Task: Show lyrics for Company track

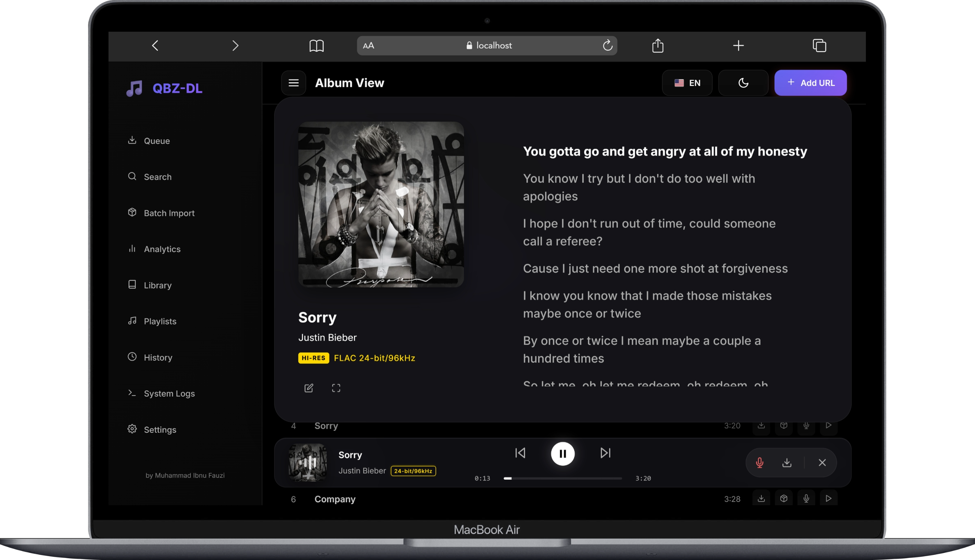Action: (x=806, y=498)
